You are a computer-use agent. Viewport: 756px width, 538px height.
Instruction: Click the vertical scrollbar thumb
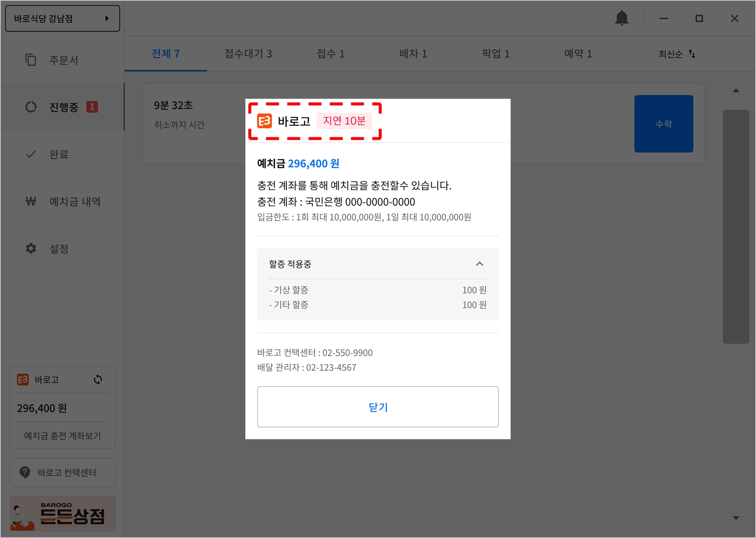point(736,227)
